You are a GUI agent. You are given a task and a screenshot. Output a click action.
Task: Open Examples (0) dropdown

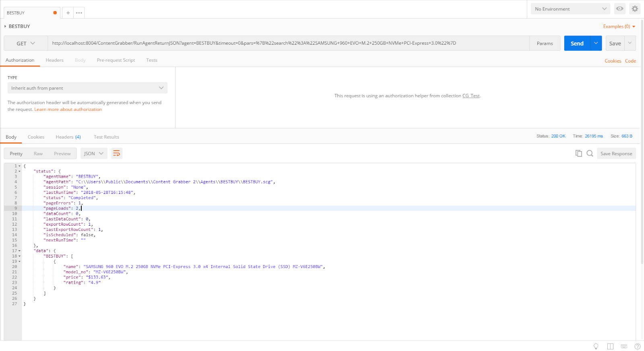click(619, 26)
